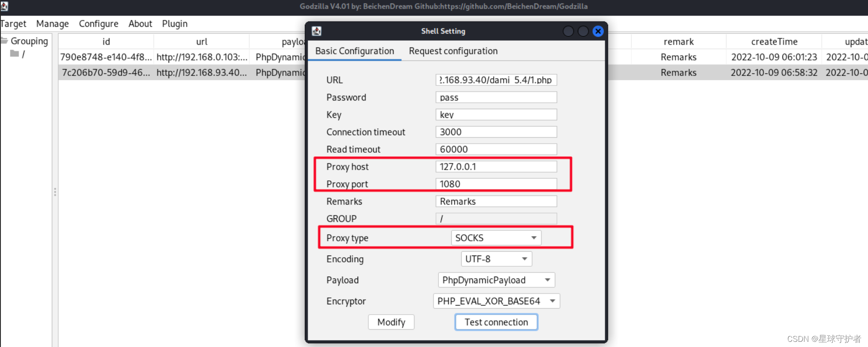868x347 pixels.
Task: Click the Shell Setting minimize button
Action: 568,31
